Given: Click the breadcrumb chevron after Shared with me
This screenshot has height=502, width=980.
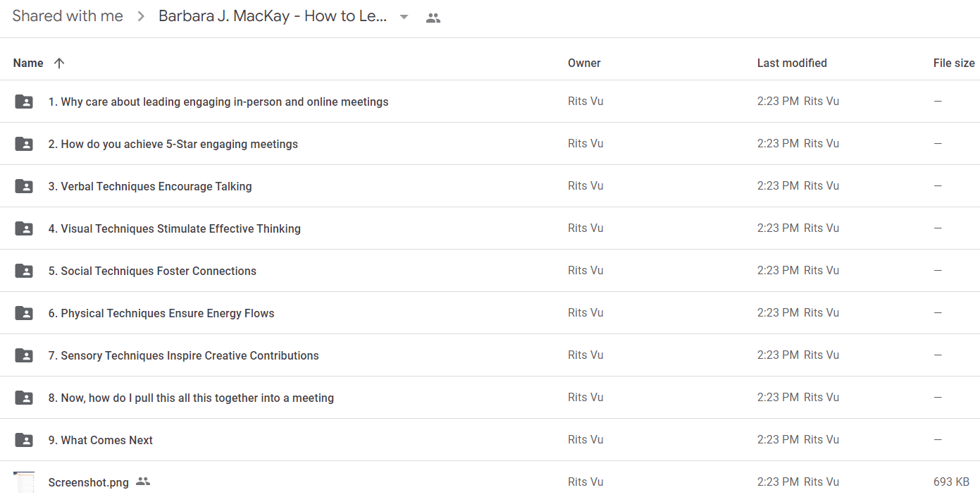Looking at the screenshot, I should click(141, 17).
